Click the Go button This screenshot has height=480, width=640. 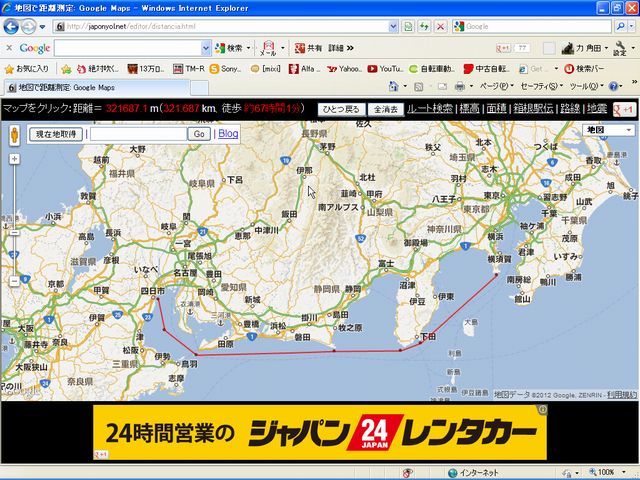point(199,134)
